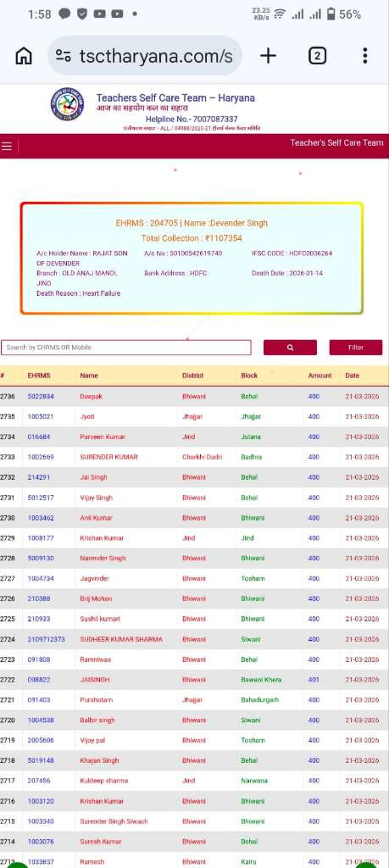Tap the chat notification icon in status bar
This screenshot has height=868, width=389.
tap(64, 14)
